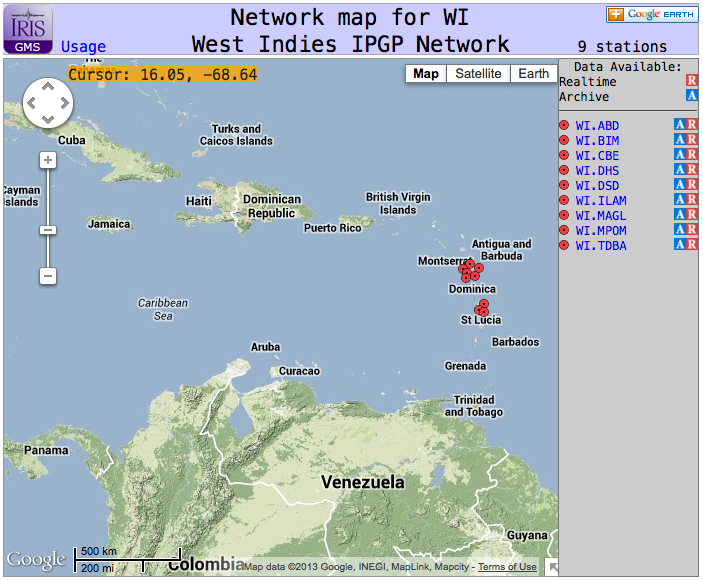This screenshot has width=703, height=581.
Task: Click the 9 stations count text
Action: [622, 47]
